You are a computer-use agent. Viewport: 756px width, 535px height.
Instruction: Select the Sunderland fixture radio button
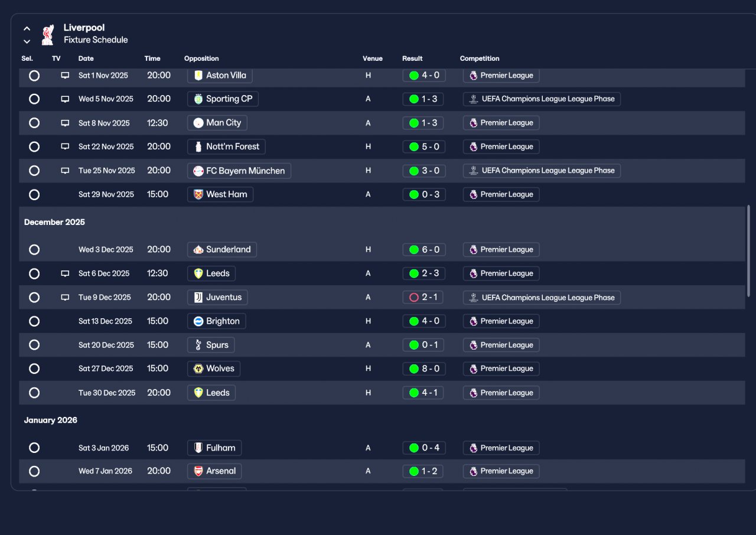pyautogui.click(x=34, y=250)
